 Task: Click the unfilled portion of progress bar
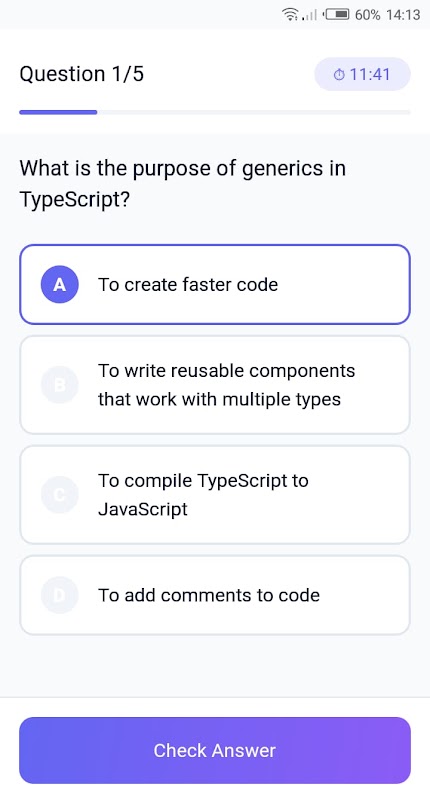(x=254, y=112)
